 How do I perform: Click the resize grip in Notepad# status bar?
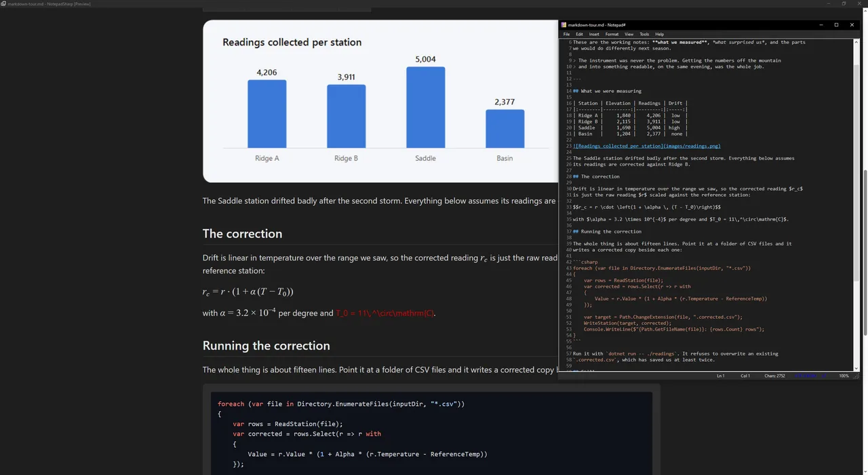[x=858, y=377]
